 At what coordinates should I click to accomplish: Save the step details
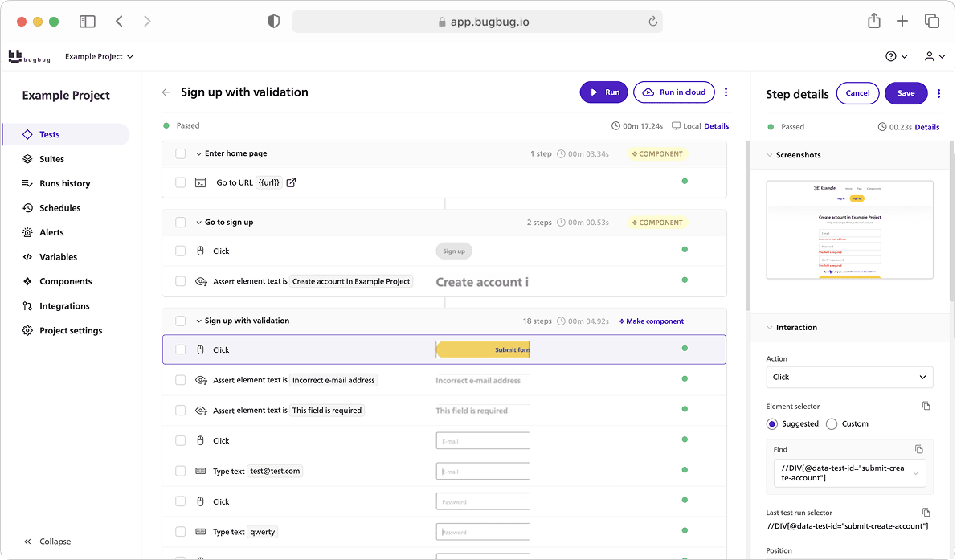coord(906,93)
